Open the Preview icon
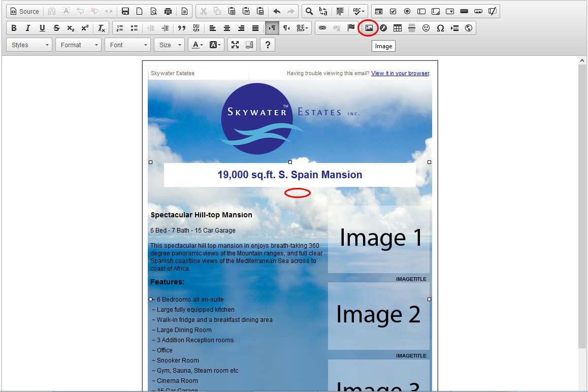This screenshot has height=392, width=588. [154, 11]
